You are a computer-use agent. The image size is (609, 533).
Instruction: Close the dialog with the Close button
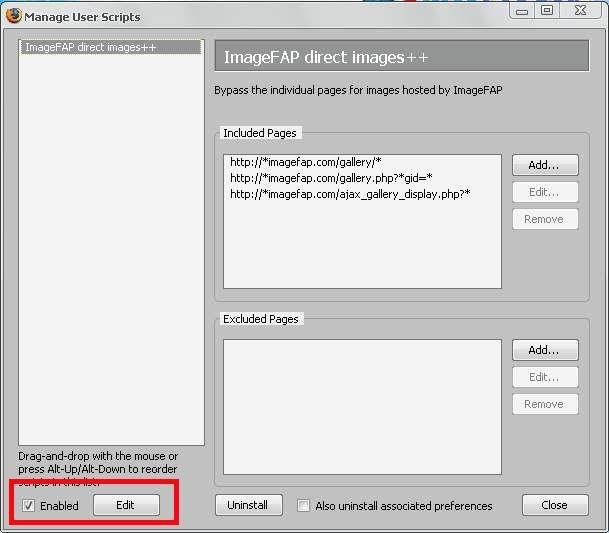click(555, 505)
